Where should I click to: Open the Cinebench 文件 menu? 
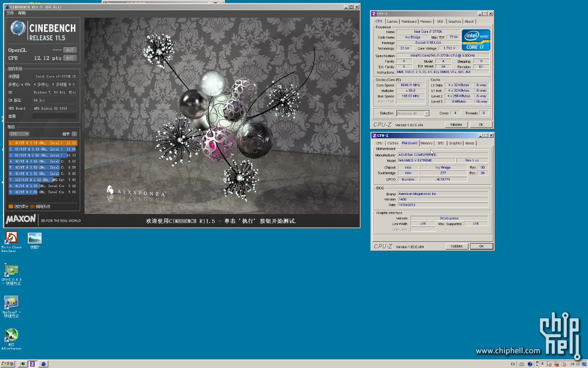(10, 13)
